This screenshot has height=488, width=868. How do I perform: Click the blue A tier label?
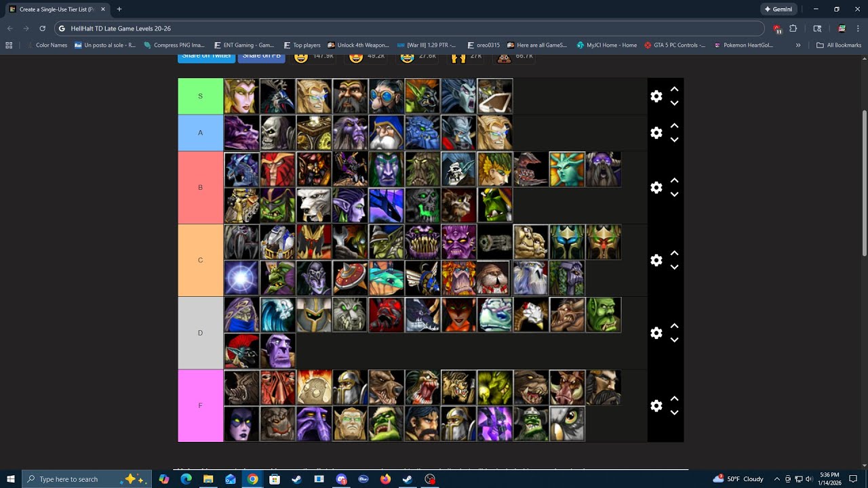point(200,133)
